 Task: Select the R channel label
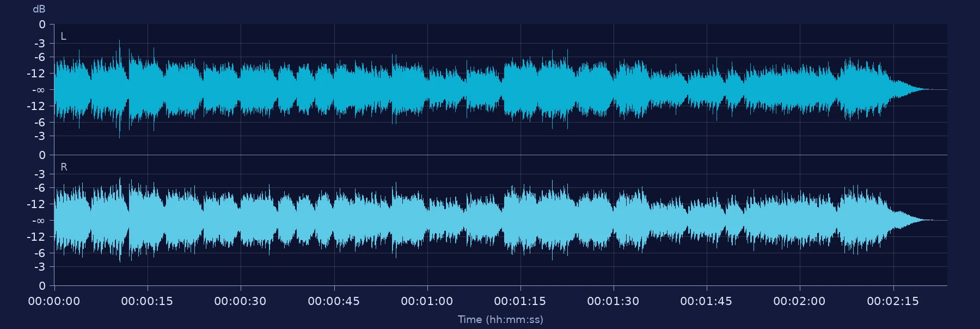tap(64, 167)
